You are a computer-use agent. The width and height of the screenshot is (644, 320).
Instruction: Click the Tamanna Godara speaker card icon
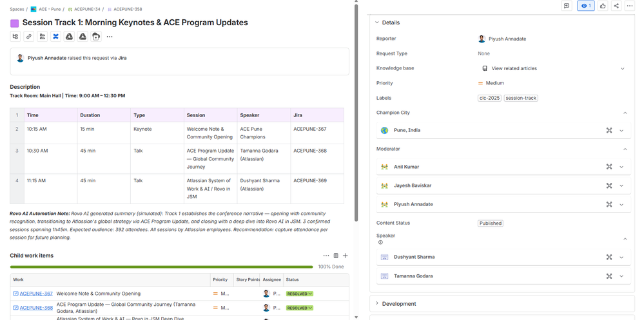tap(384, 276)
